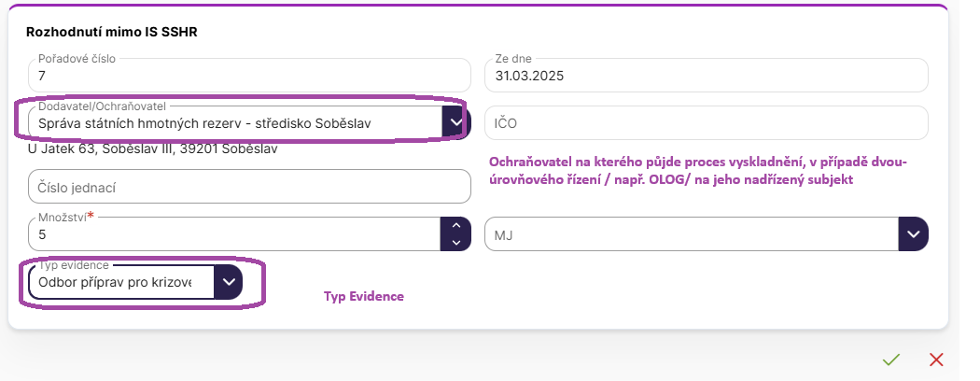Click the purple Ochraňovatel explanation note
Screen dimensions: 980x381
click(x=698, y=170)
